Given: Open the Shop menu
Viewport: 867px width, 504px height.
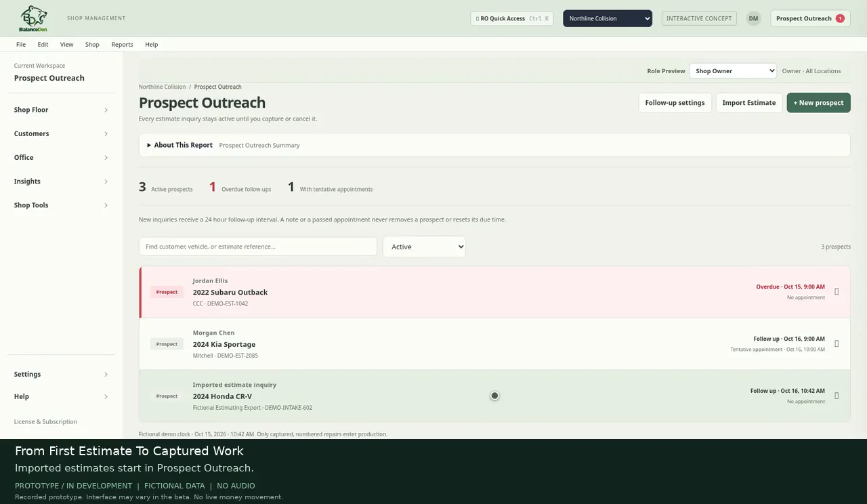Looking at the screenshot, I should [92, 44].
